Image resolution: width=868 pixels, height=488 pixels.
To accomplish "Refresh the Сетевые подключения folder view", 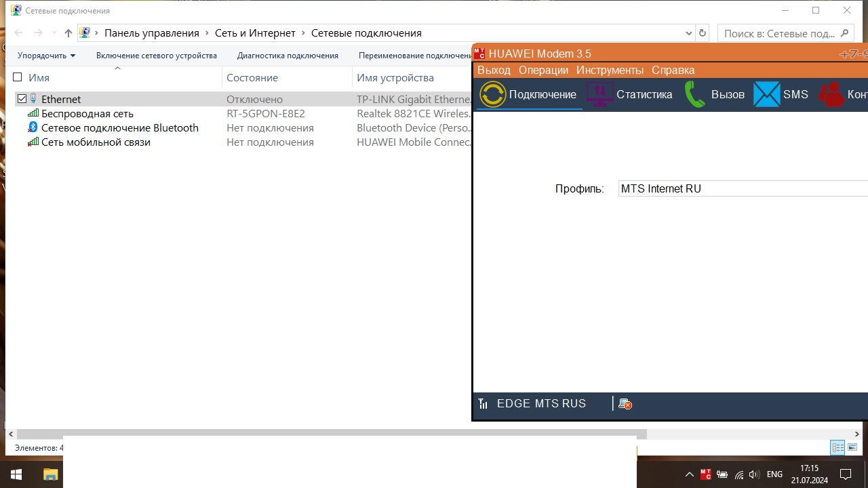I will [x=703, y=33].
